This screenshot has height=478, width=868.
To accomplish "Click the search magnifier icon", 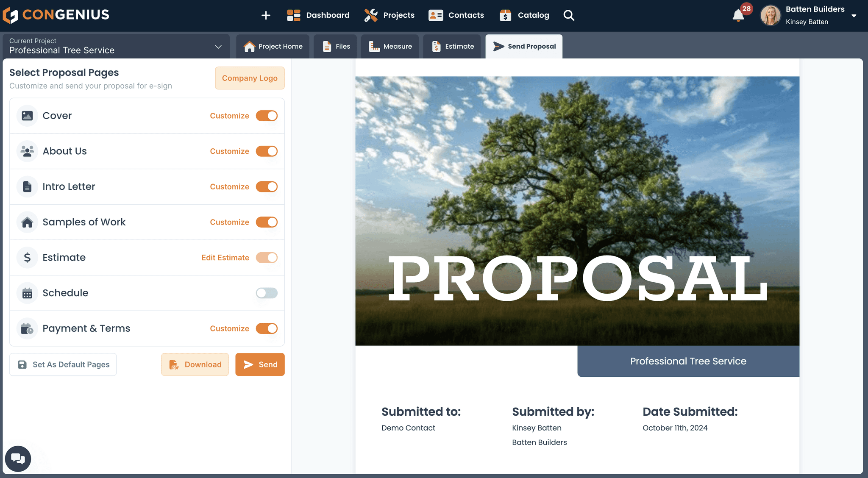I will [568, 15].
